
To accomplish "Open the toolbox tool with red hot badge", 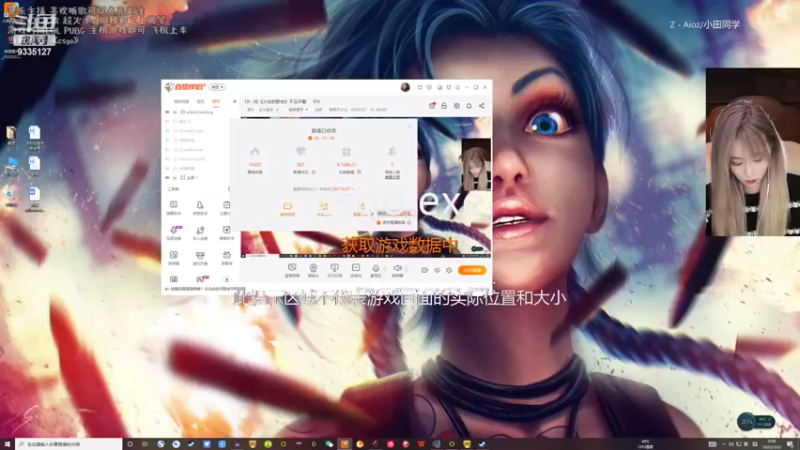I will [201, 279].
